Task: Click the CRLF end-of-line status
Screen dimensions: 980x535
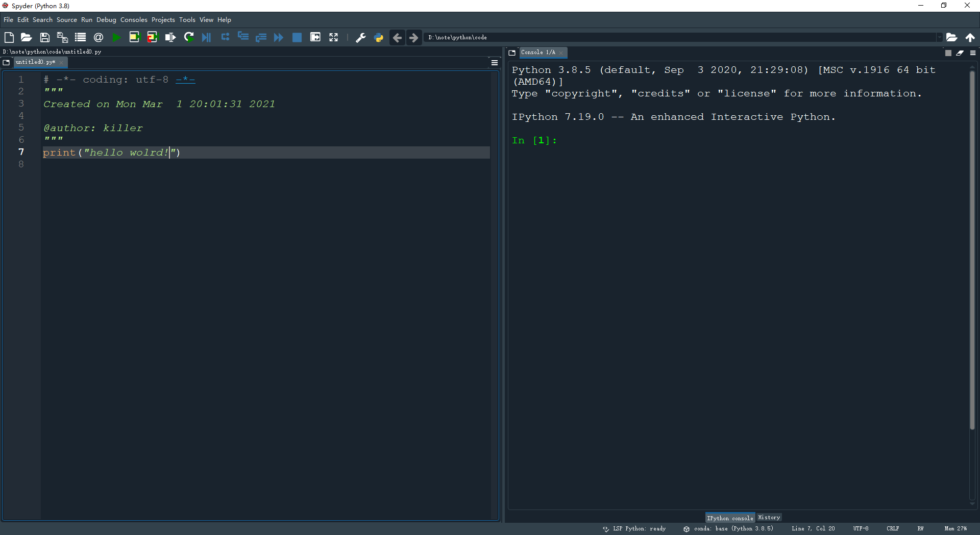Action: (893, 529)
